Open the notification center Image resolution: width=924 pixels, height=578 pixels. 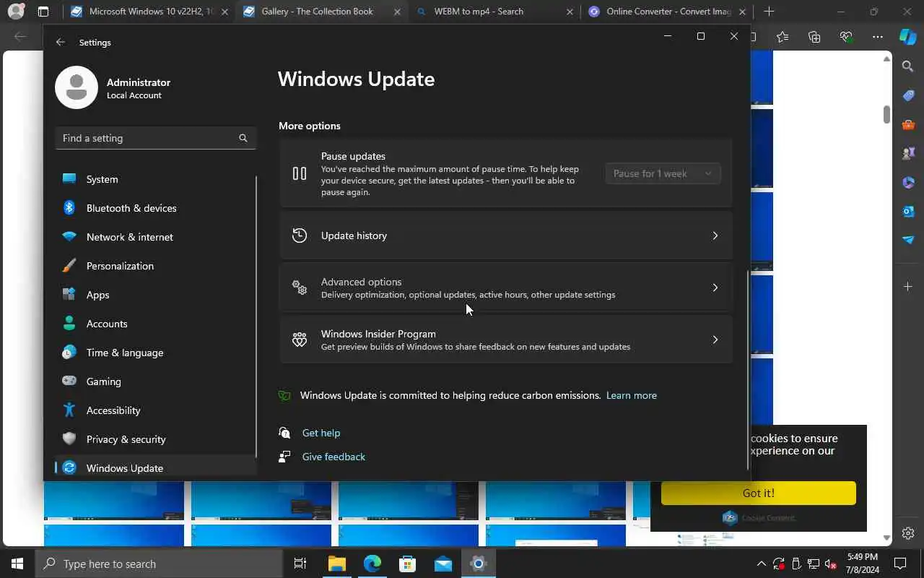(x=900, y=564)
